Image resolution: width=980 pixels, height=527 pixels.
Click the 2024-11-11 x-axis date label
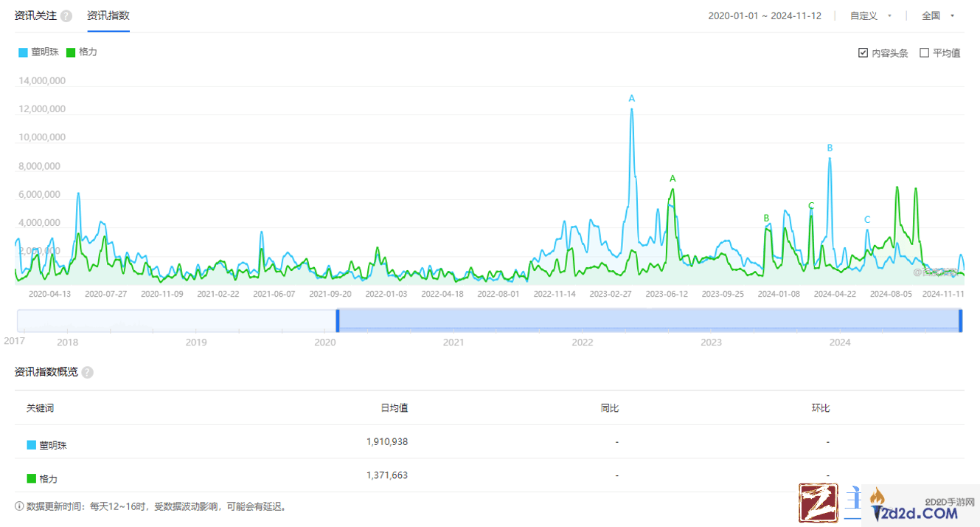point(943,294)
